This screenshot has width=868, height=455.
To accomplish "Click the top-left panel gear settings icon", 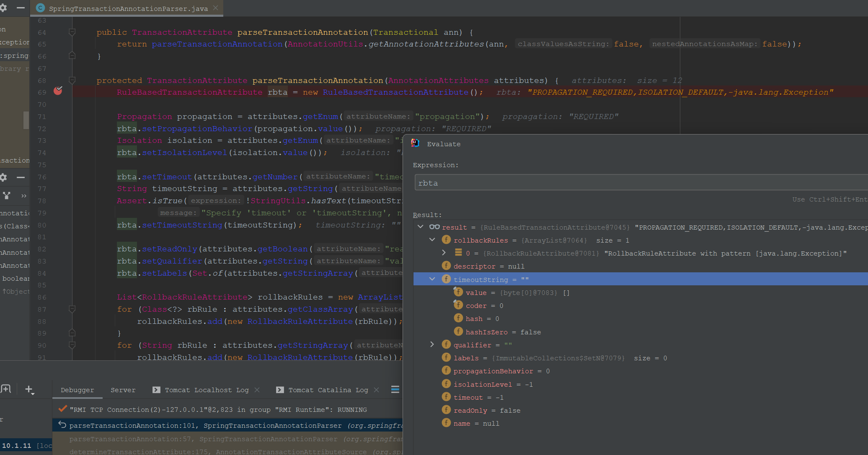I will [3, 8].
